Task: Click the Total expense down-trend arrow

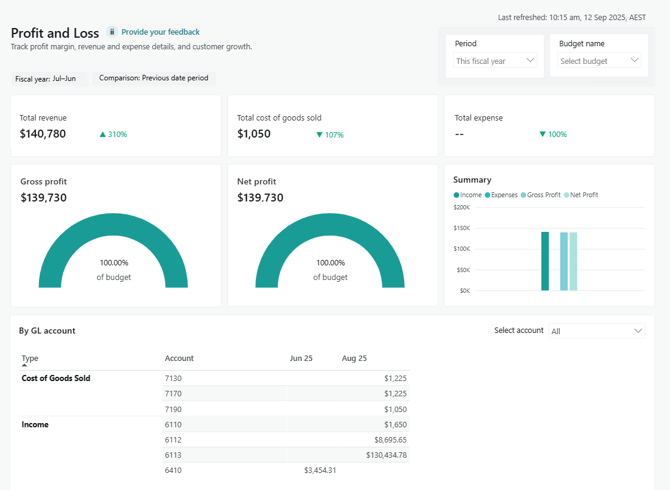Action: (542, 134)
